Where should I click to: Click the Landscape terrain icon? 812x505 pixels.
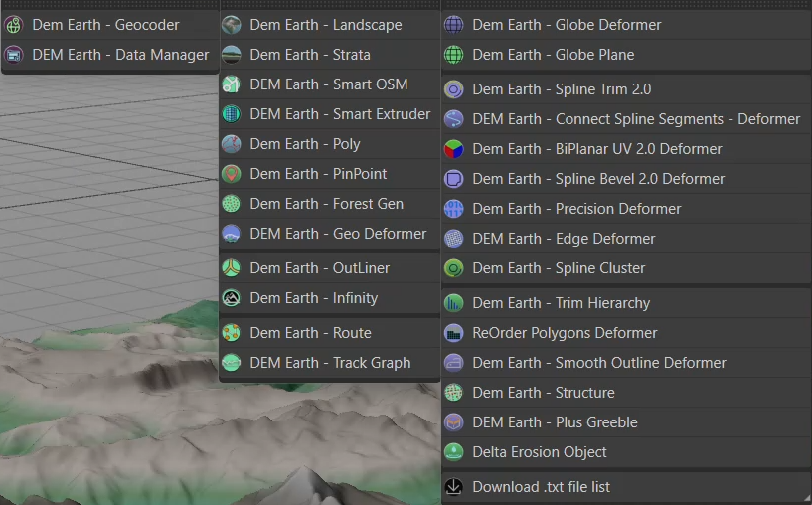[232, 25]
